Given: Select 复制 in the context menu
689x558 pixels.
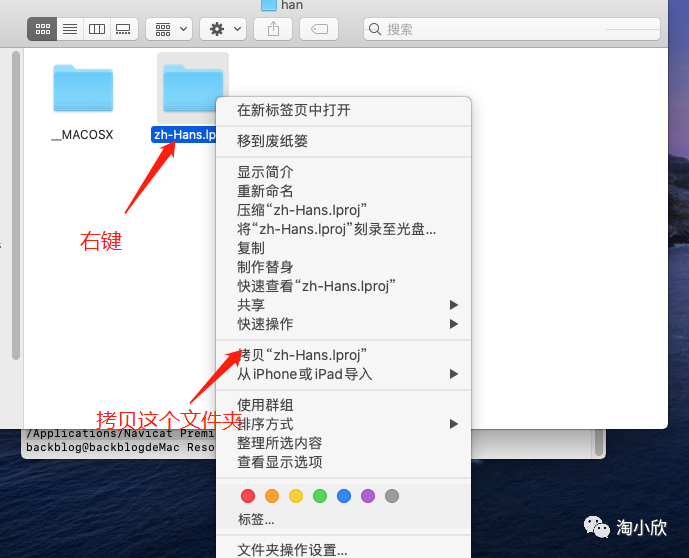Looking at the screenshot, I should tap(344, 248).
